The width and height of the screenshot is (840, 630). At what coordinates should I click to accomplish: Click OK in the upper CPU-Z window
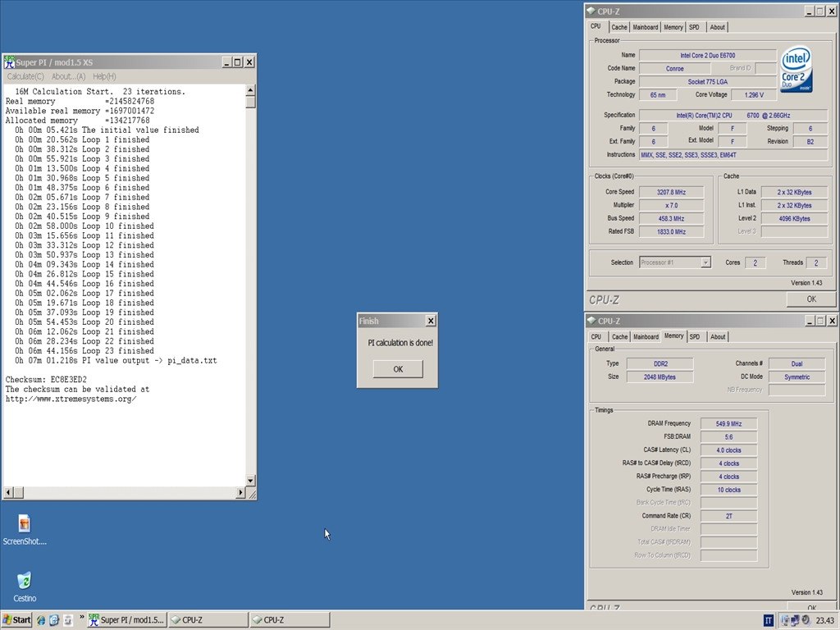(x=811, y=299)
